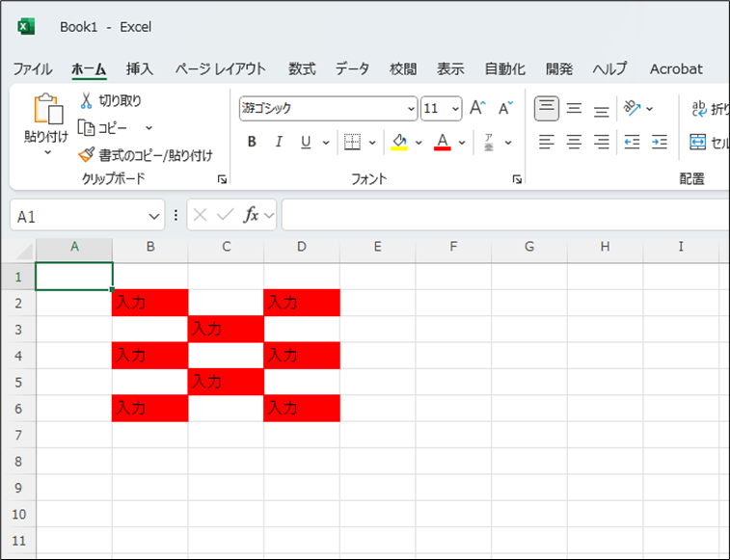Viewport: 730px width, 560px height.
Task: Click the increase indent icon
Action: (x=660, y=143)
